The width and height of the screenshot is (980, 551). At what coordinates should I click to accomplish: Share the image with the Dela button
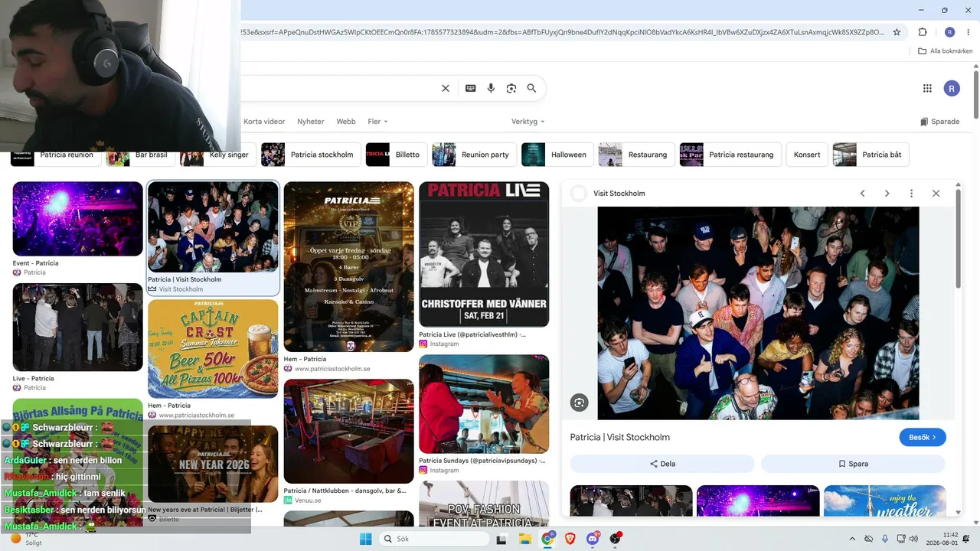662,464
